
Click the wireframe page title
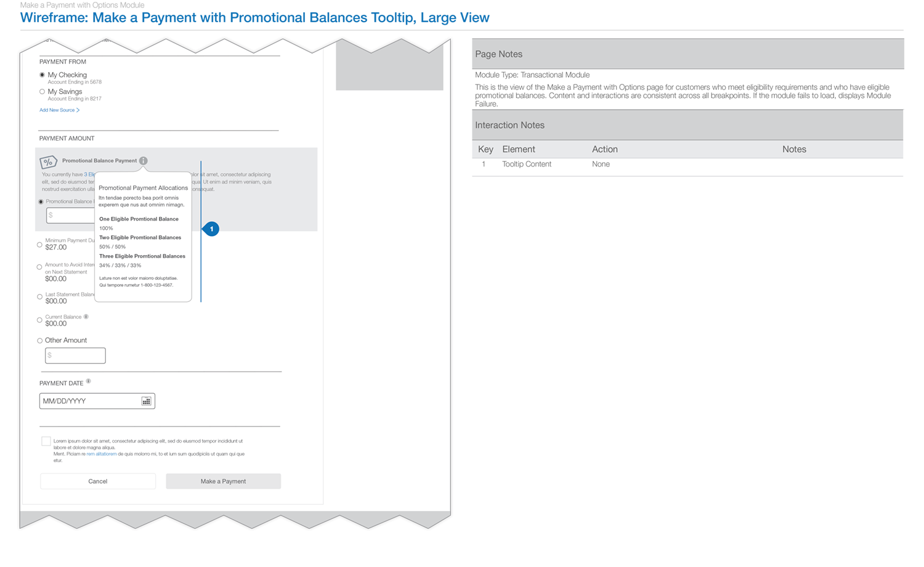coord(254,18)
